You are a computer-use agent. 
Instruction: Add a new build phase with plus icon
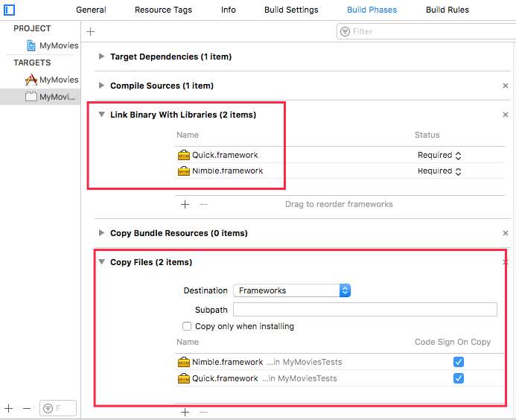90,31
